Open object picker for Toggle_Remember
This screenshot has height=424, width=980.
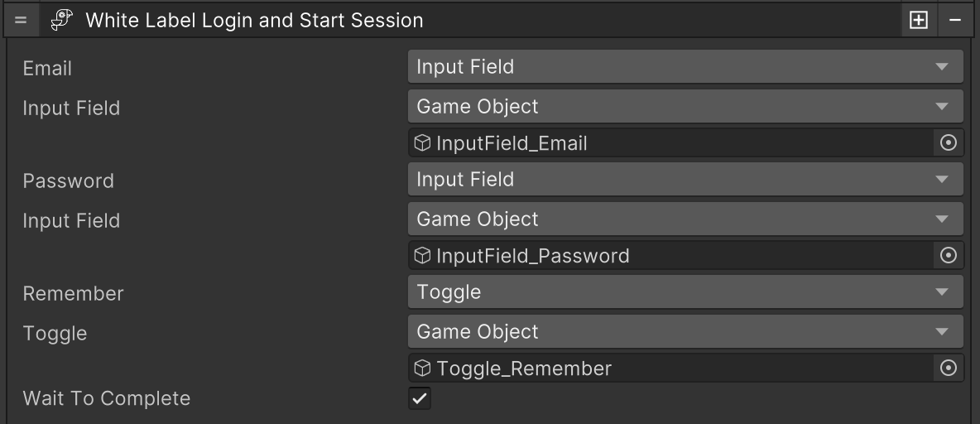[x=949, y=369]
